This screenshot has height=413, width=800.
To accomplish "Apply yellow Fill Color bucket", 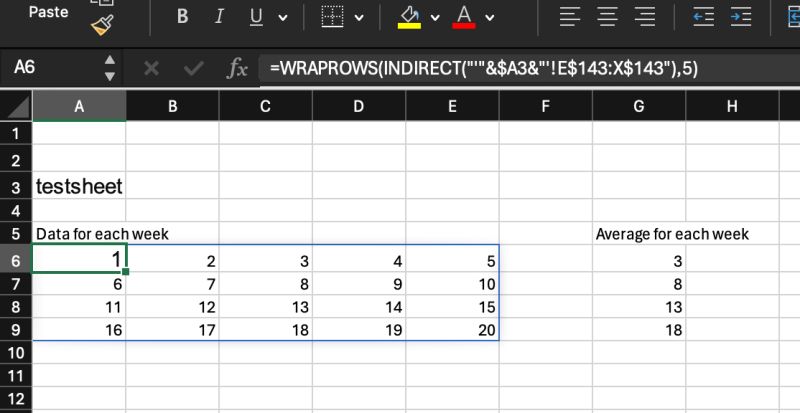I will [409, 17].
